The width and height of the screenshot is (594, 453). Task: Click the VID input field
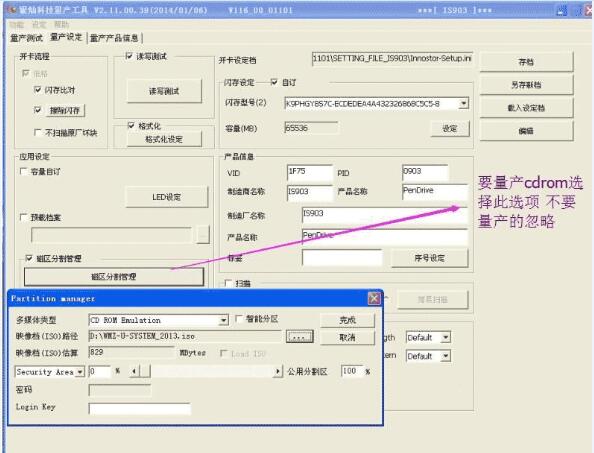310,172
